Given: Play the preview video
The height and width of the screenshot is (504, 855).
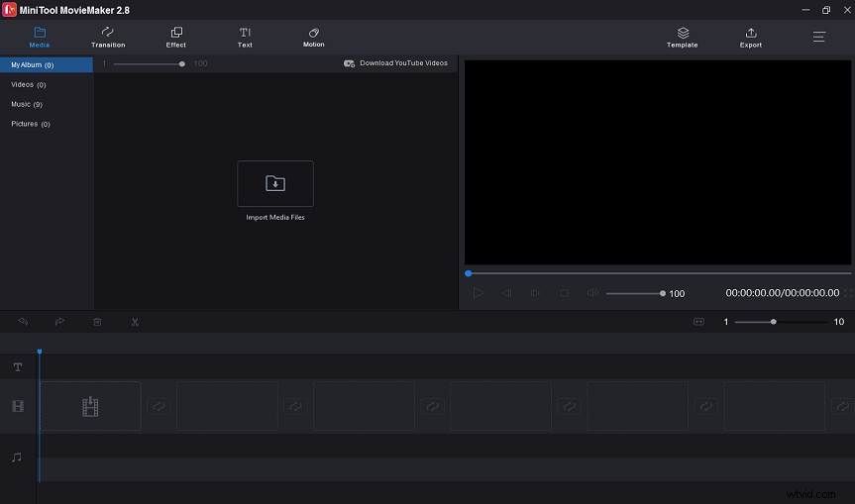Looking at the screenshot, I should 479,293.
